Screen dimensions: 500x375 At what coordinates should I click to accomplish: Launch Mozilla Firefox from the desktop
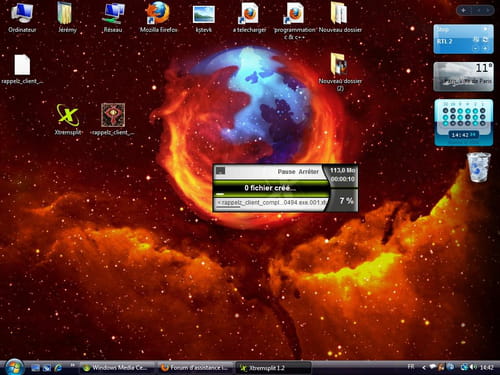pyautogui.click(x=158, y=17)
